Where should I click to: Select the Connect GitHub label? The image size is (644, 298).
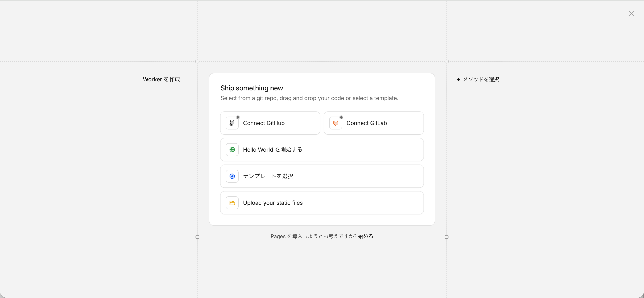263,123
